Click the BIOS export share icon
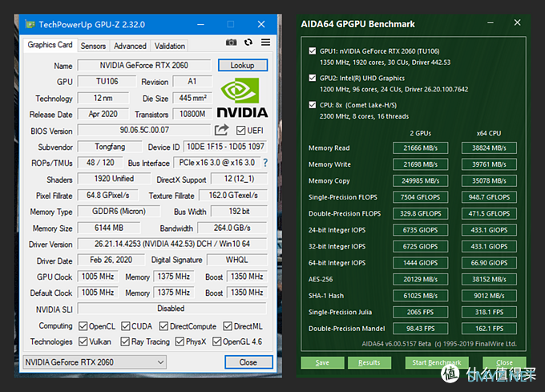Viewport: 545px width, 392px height. point(221,130)
